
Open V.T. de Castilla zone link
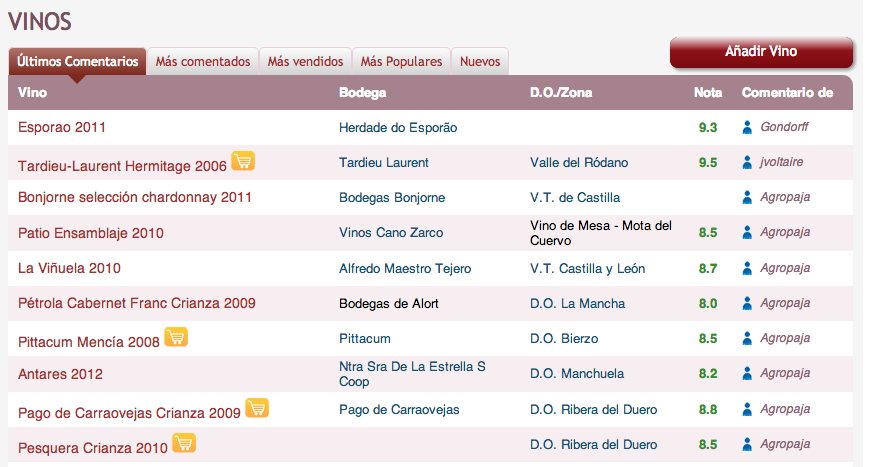575,197
